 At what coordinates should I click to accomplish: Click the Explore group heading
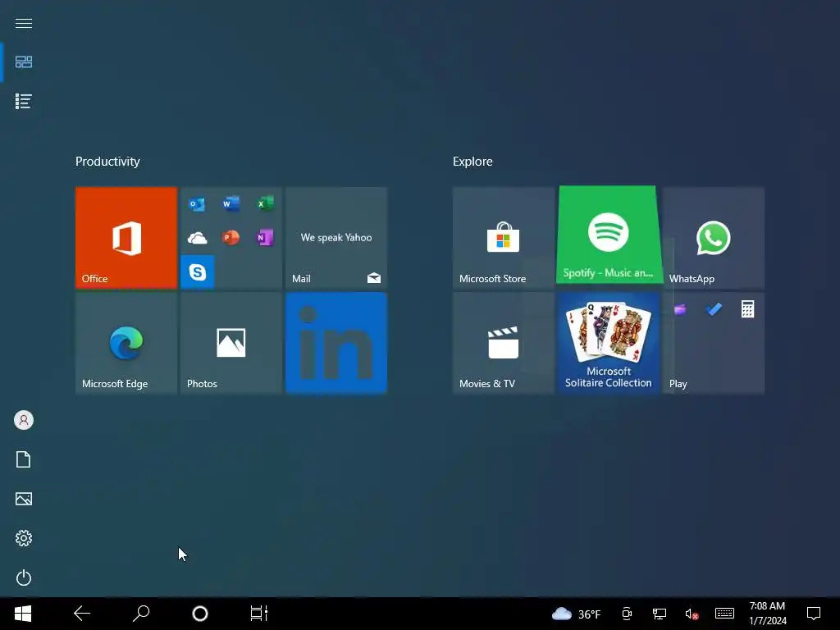(x=472, y=162)
